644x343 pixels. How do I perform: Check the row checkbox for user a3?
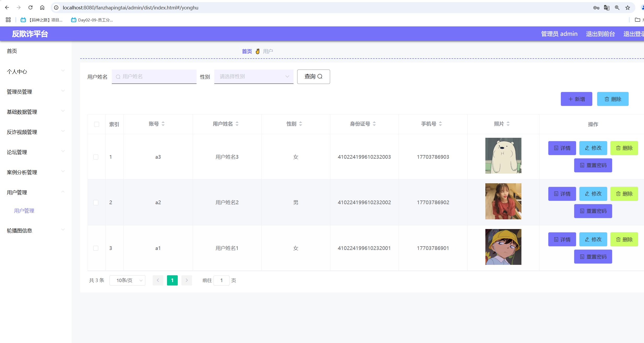point(96,157)
